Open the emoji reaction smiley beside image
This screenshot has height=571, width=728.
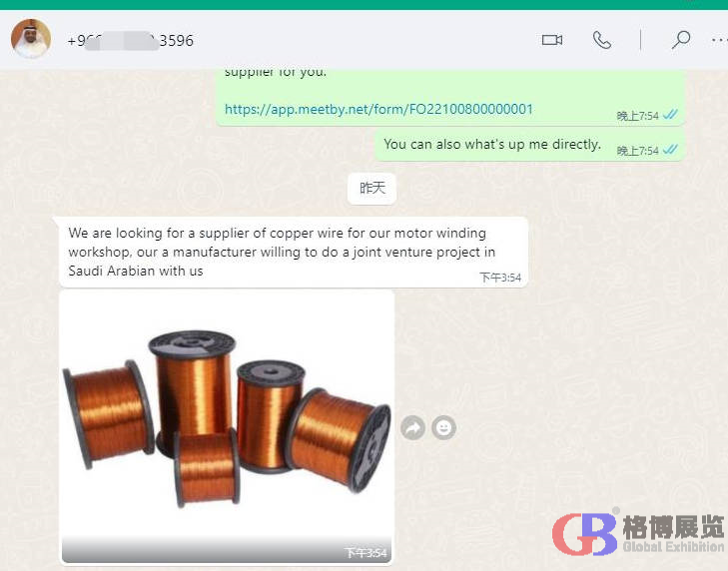click(x=443, y=428)
